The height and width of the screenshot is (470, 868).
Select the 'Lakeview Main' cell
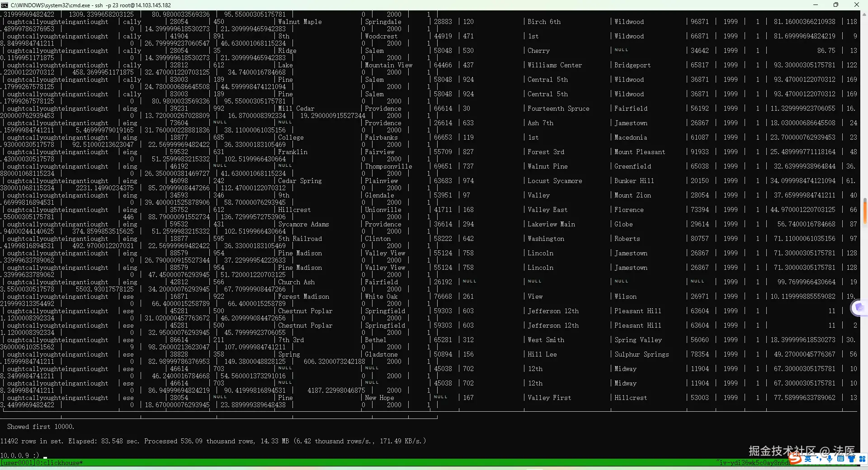point(551,224)
